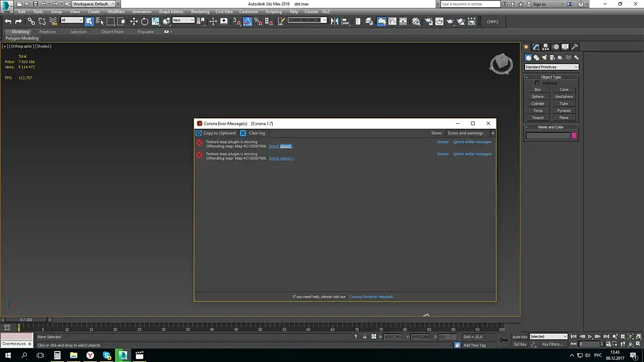Follow the Corona Renderer Helpdesk link
This screenshot has height=362, width=644.
371,297
